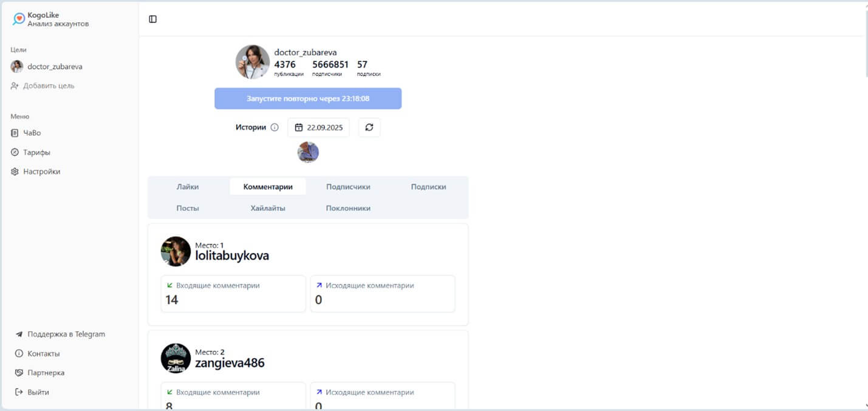Click the Тарифы gauge icon
Image resolution: width=868 pixels, height=411 pixels.
15,152
